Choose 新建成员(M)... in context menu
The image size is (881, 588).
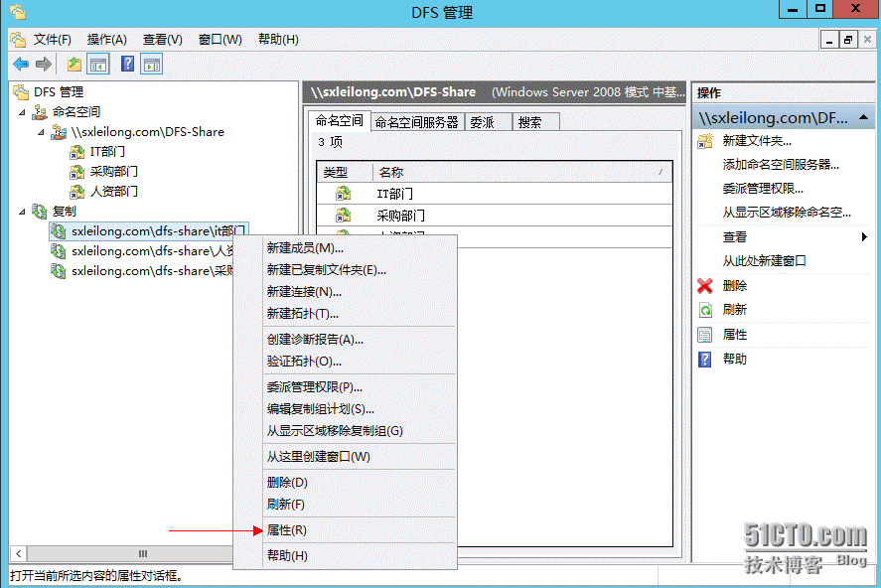[360, 247]
